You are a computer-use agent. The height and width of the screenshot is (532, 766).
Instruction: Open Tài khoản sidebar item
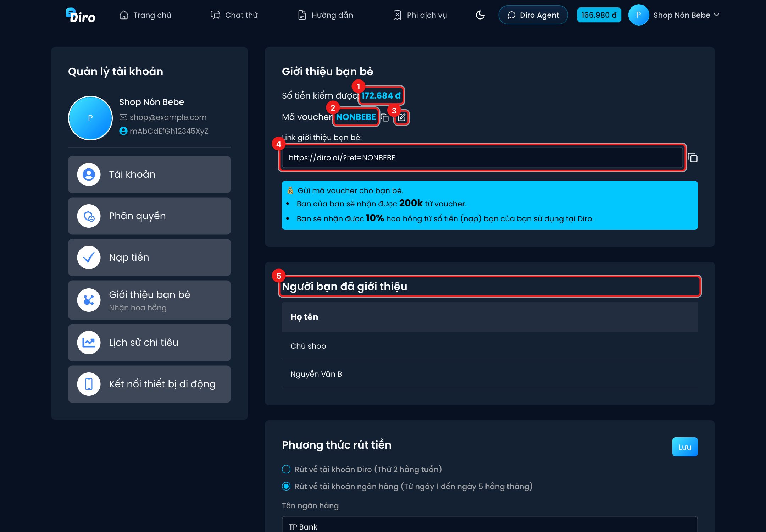coord(149,174)
